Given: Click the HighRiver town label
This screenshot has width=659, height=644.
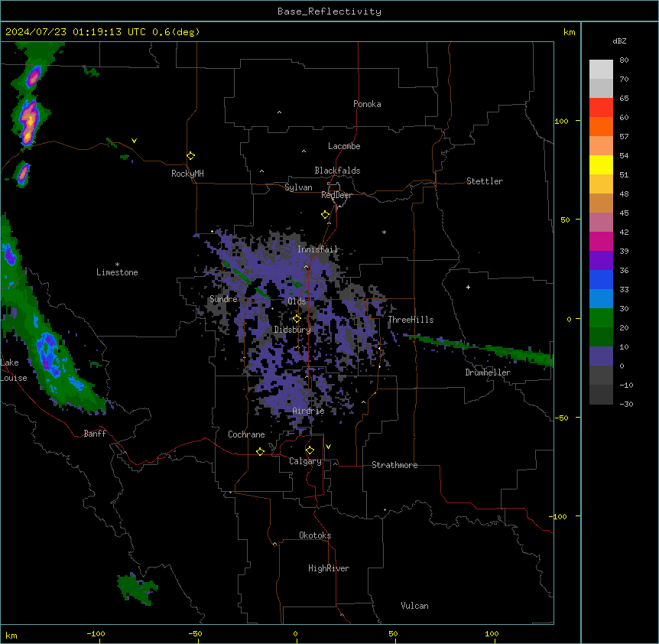Looking at the screenshot, I should tap(329, 568).
